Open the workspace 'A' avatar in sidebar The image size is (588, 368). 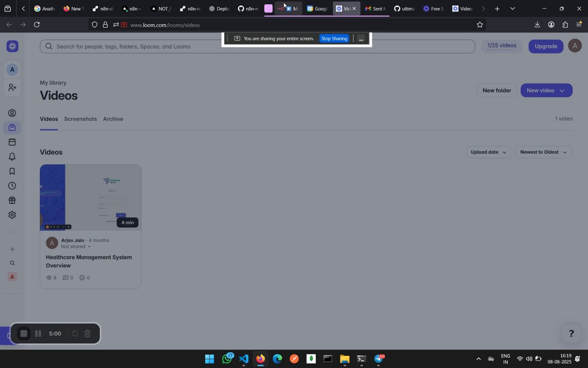[12, 70]
